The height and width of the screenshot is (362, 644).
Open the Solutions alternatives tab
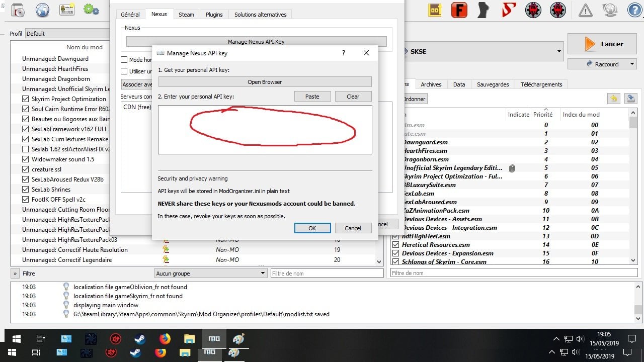point(260,15)
